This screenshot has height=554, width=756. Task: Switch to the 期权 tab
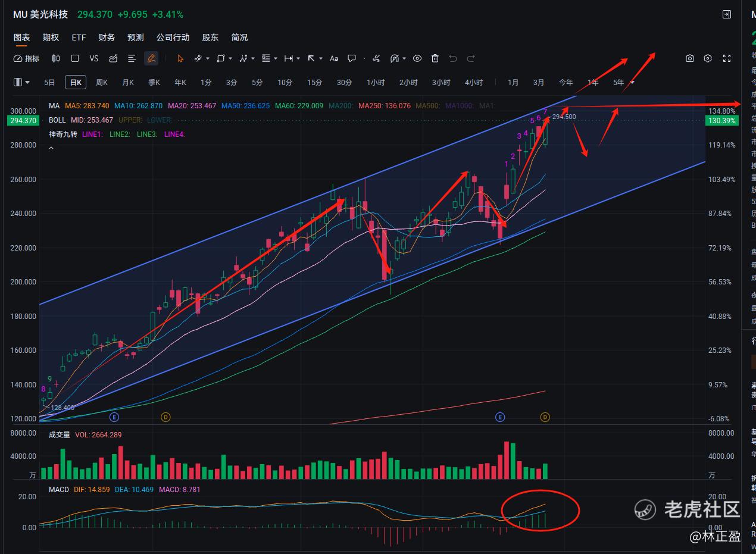(x=51, y=37)
